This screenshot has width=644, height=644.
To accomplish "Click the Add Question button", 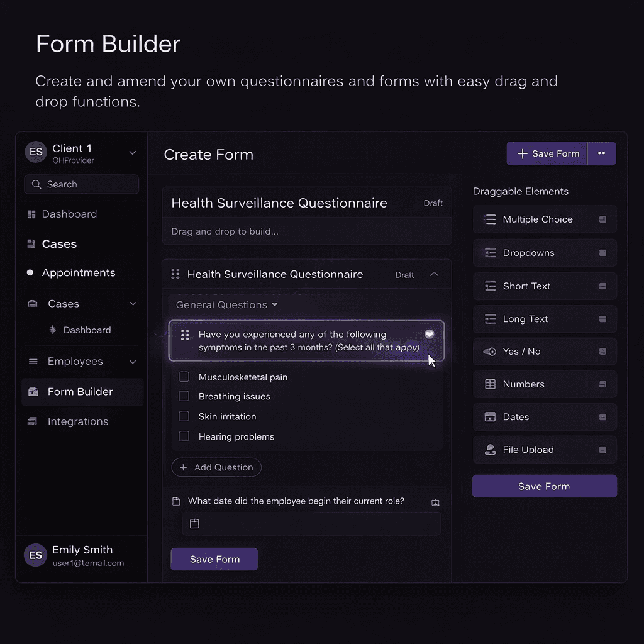I will pos(216,467).
